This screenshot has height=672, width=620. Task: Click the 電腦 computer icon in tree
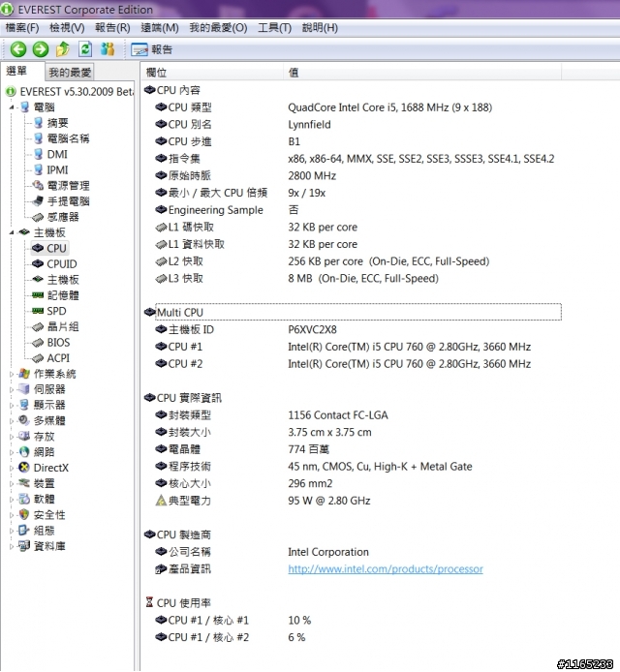(x=25, y=107)
